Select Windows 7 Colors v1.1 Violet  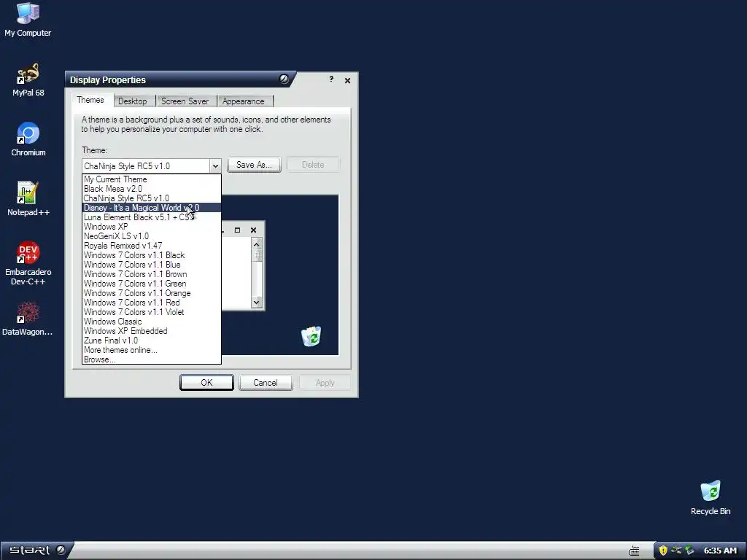click(x=152, y=312)
